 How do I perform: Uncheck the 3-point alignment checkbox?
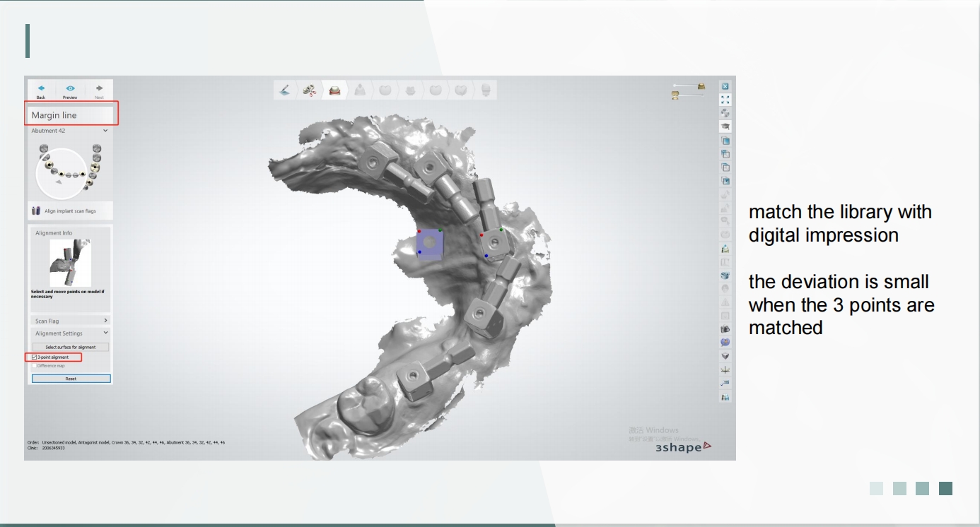point(34,357)
